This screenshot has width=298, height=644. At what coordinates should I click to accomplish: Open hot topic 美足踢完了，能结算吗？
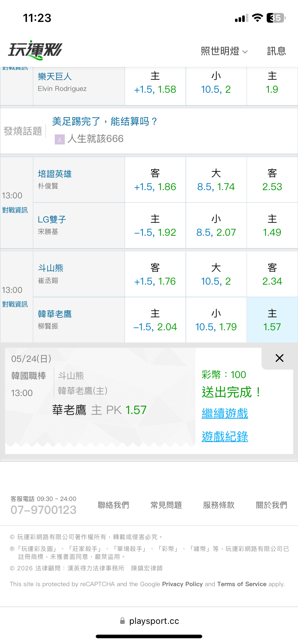click(x=105, y=121)
